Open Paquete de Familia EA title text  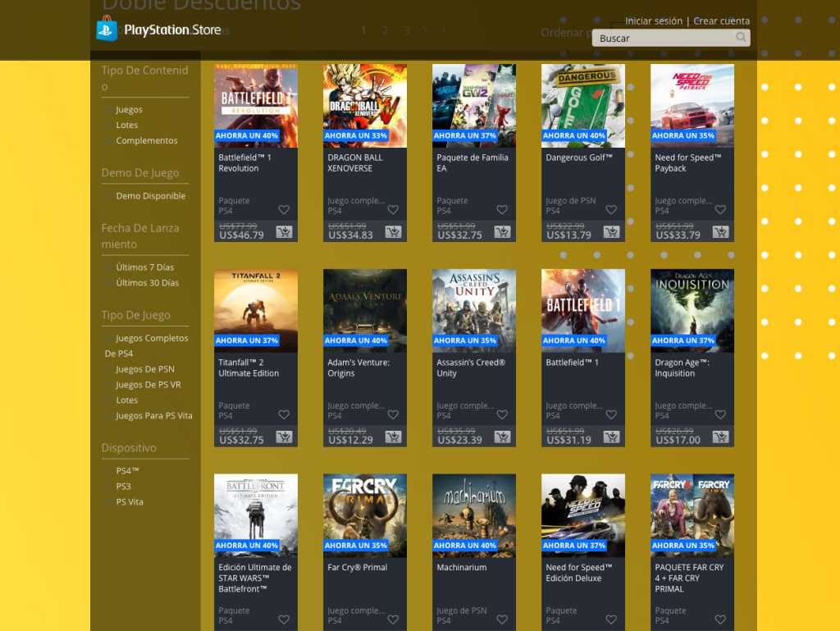(x=472, y=162)
